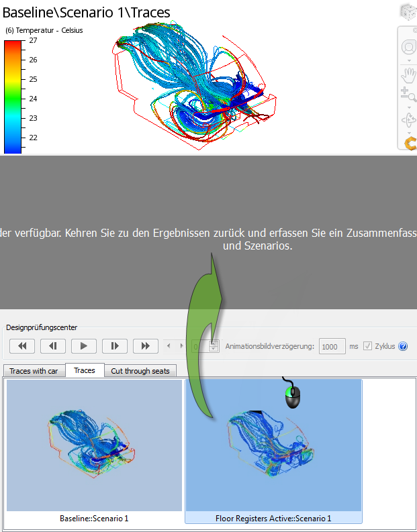Click the small previous-frame left arrow
Image resolution: width=417 pixels, height=532 pixels.
tap(169, 346)
